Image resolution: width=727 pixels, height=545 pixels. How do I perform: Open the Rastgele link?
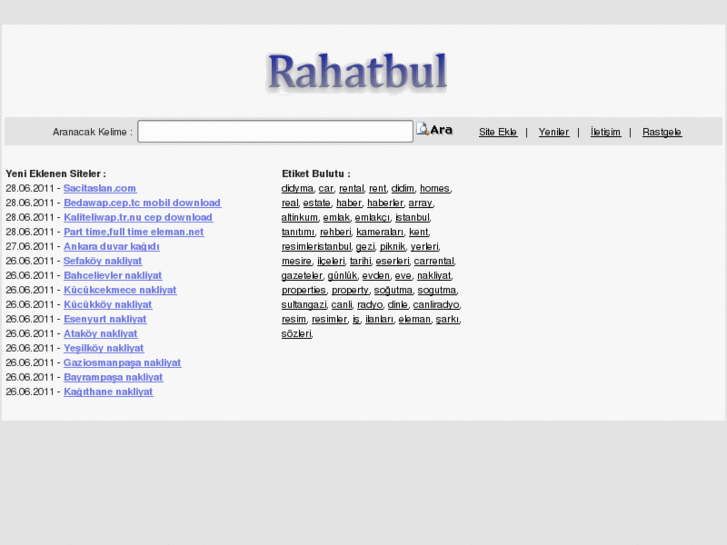click(662, 132)
